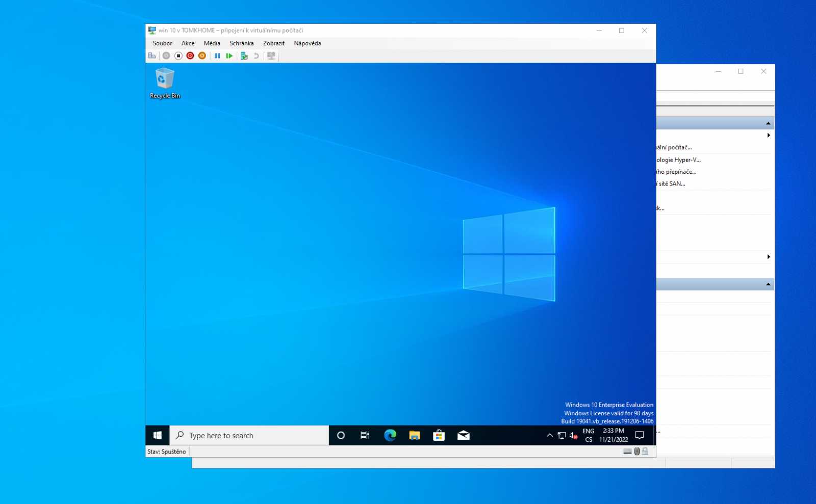
Task: Open the guest Windows Start menu
Action: click(x=158, y=435)
